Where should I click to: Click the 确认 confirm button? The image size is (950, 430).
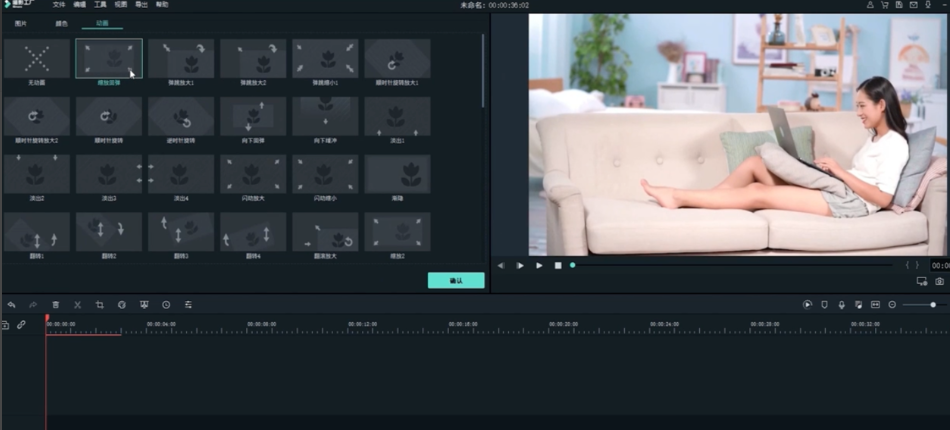tap(456, 280)
